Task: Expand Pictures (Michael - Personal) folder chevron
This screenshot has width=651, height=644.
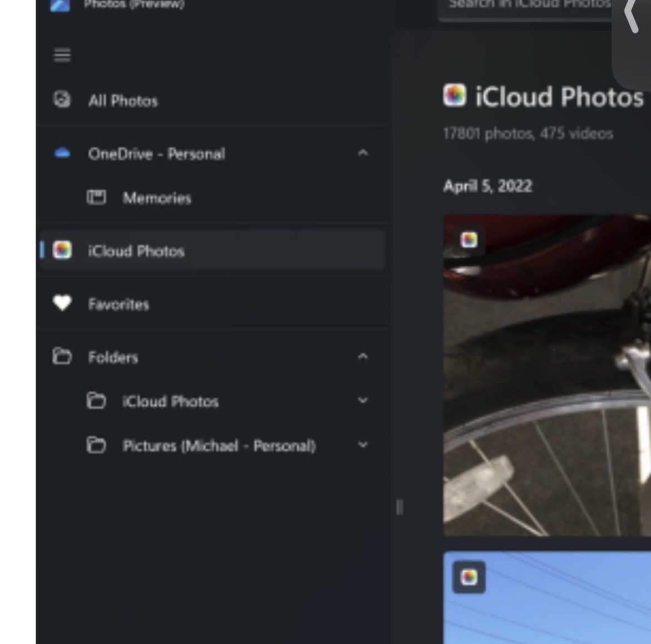Action: [x=363, y=445]
